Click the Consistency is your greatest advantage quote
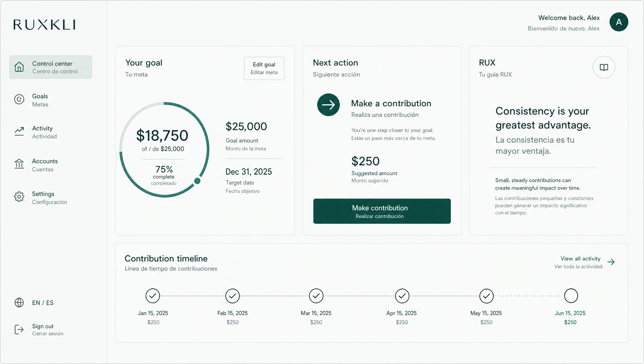This screenshot has height=364, width=644. tap(543, 118)
